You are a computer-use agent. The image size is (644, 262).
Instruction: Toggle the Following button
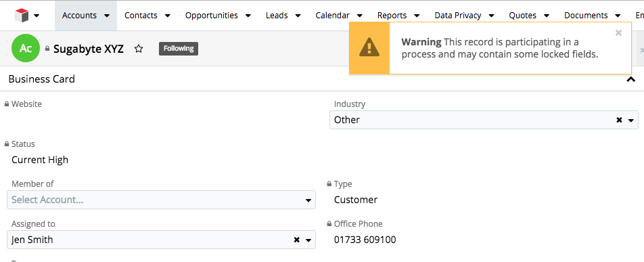(x=179, y=49)
